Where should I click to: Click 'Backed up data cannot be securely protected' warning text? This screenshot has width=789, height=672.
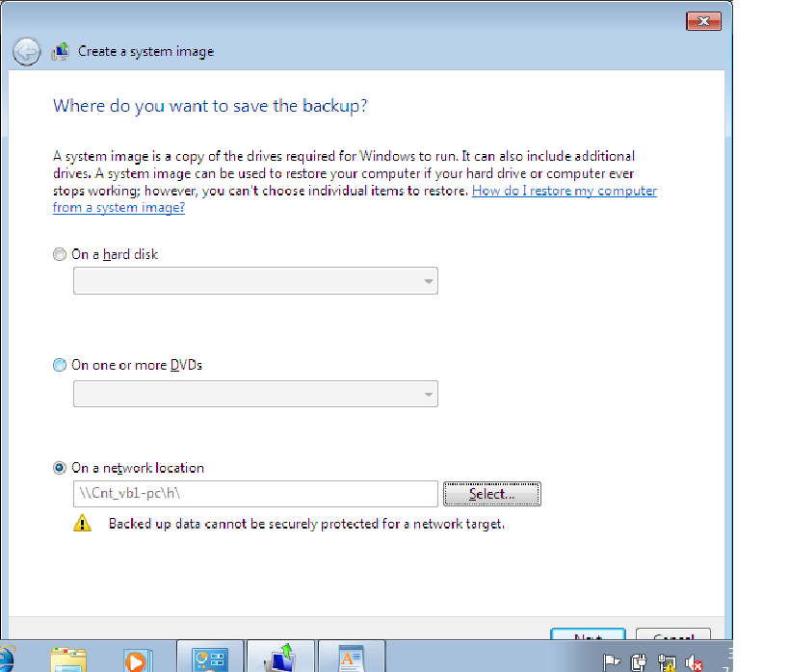pos(307,524)
